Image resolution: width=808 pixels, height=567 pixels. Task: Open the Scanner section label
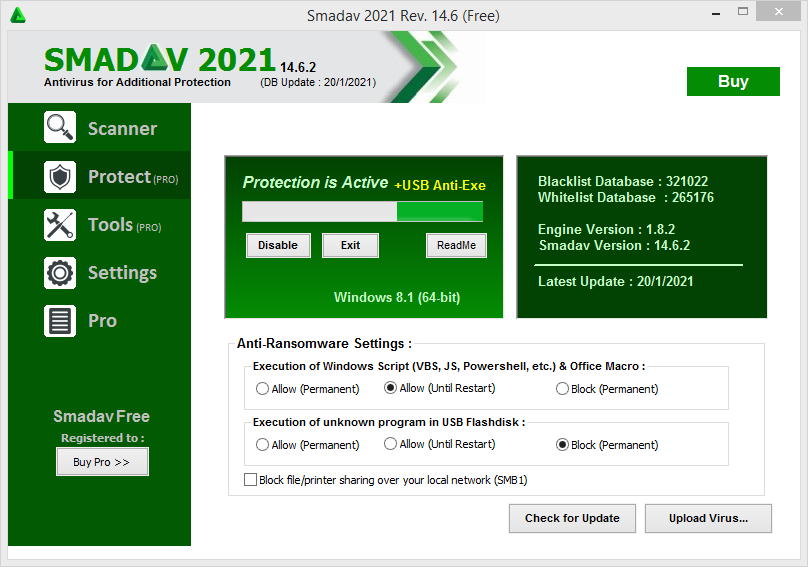tap(122, 128)
